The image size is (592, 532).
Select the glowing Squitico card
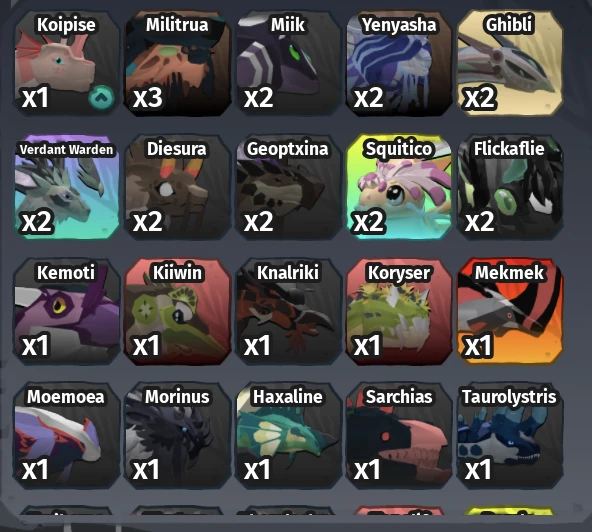(399, 187)
